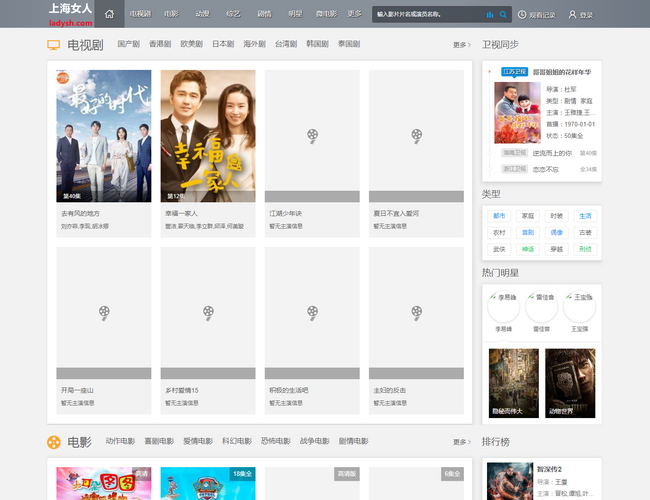The width and height of the screenshot is (650, 500).
Task: Open watch history clock icon
Action: (x=522, y=15)
